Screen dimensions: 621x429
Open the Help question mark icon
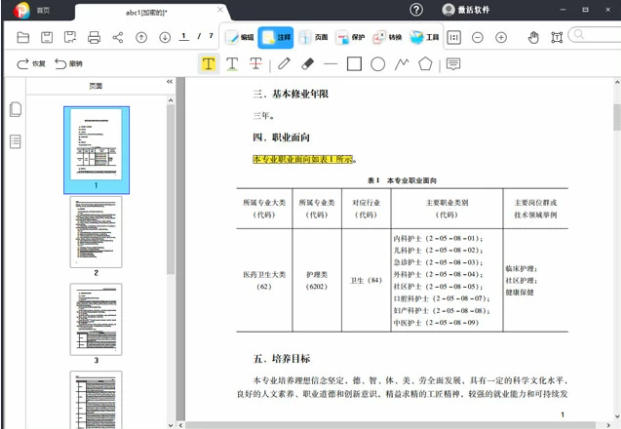(x=416, y=10)
